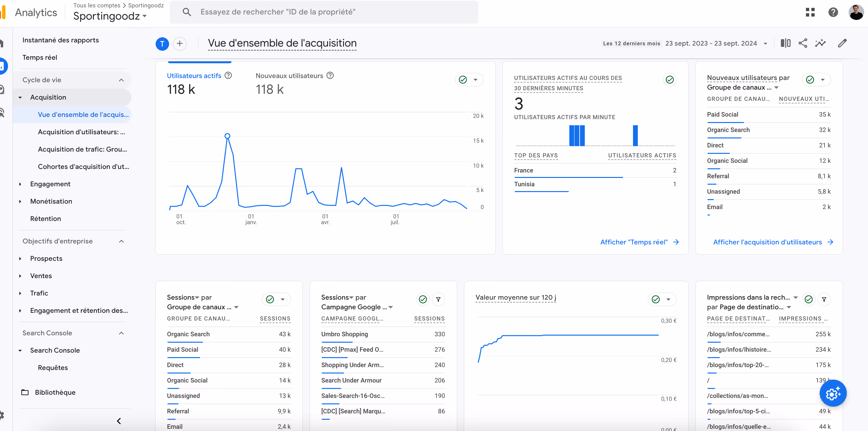The height and width of the screenshot is (431, 868).
Task: Open Temps réel report
Action: coord(40,57)
